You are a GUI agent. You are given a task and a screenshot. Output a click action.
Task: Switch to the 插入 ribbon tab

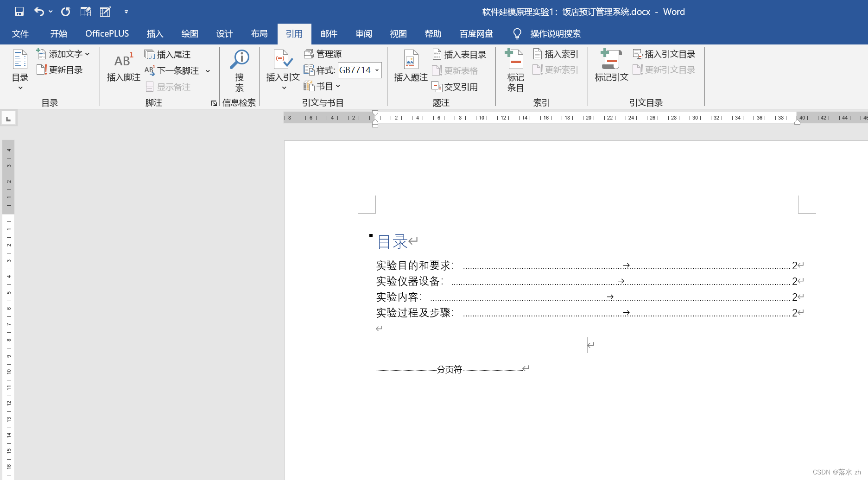click(155, 34)
